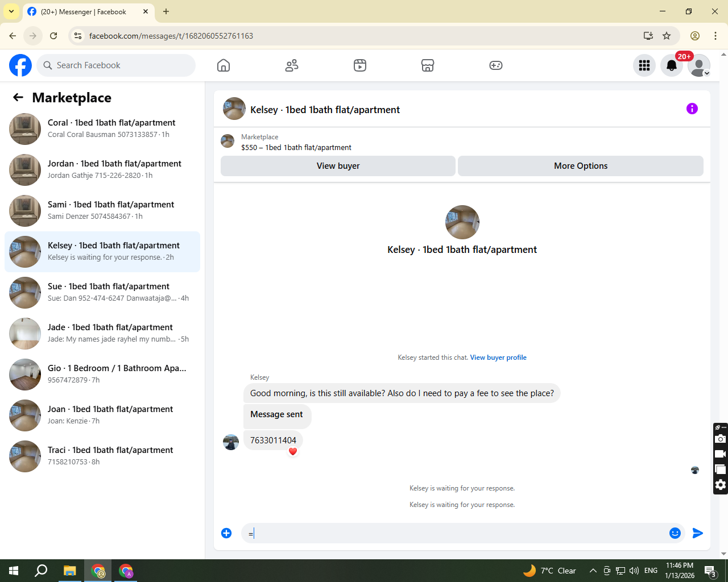Open Sami's apartment conversation
This screenshot has height=582, width=728.
point(102,211)
